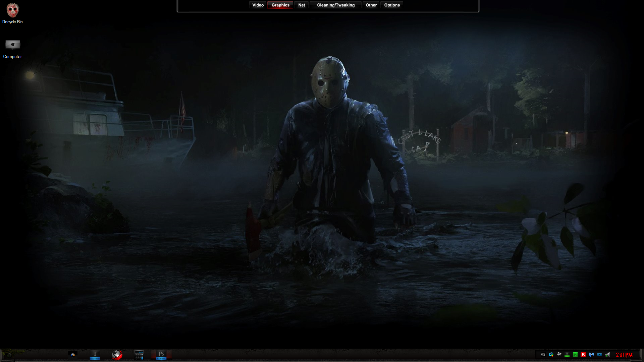
Task: Open the volume speaker tray icon
Action: [607, 355]
